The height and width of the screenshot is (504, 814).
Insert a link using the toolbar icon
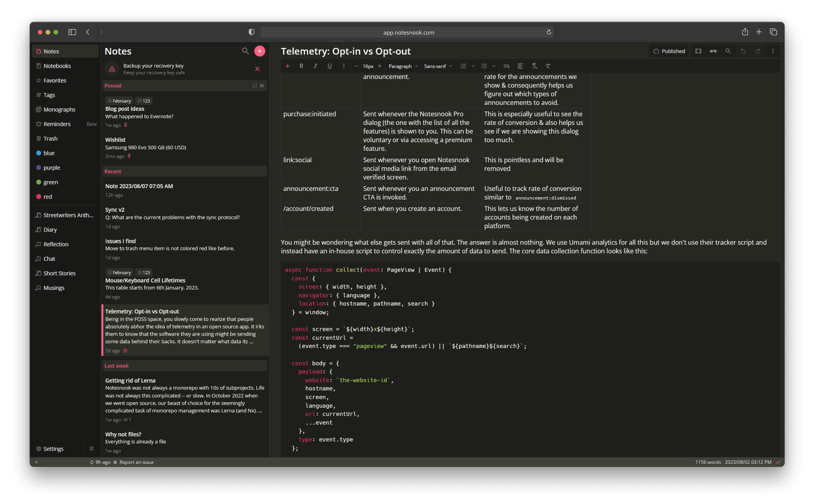(506, 66)
